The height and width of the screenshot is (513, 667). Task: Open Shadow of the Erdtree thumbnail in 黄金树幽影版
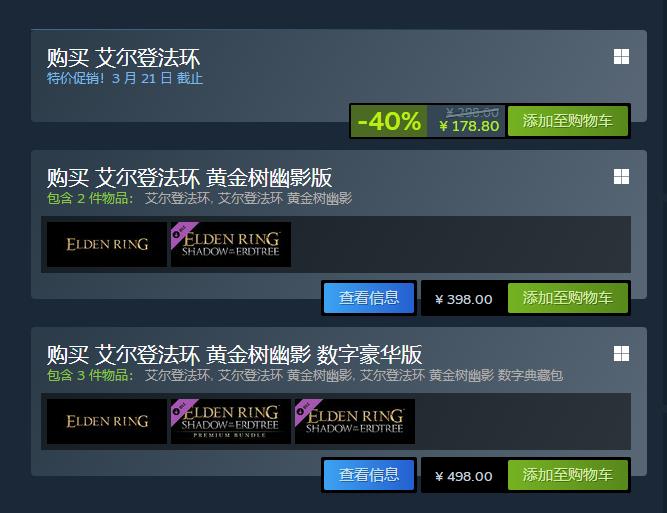click(231, 244)
